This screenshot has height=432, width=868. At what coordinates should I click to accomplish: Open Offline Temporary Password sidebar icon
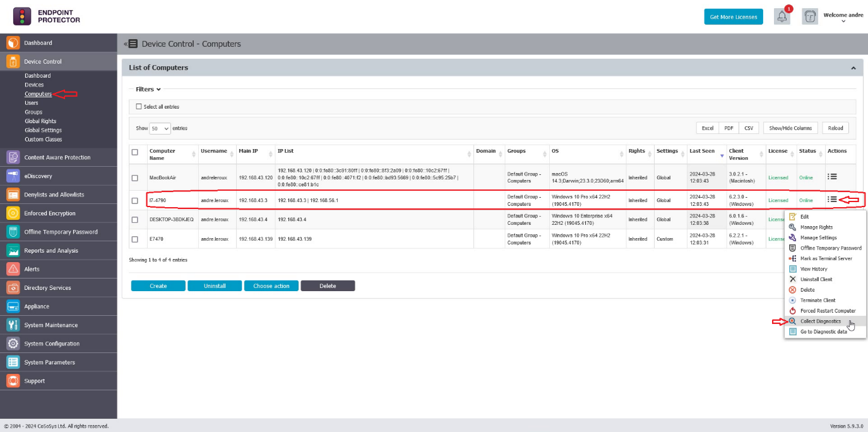click(x=13, y=232)
